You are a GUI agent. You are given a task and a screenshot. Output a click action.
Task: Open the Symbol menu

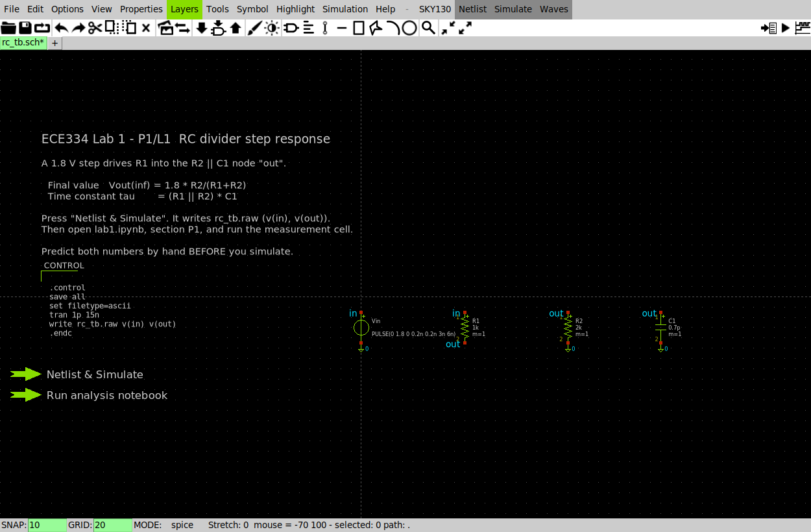click(252, 9)
